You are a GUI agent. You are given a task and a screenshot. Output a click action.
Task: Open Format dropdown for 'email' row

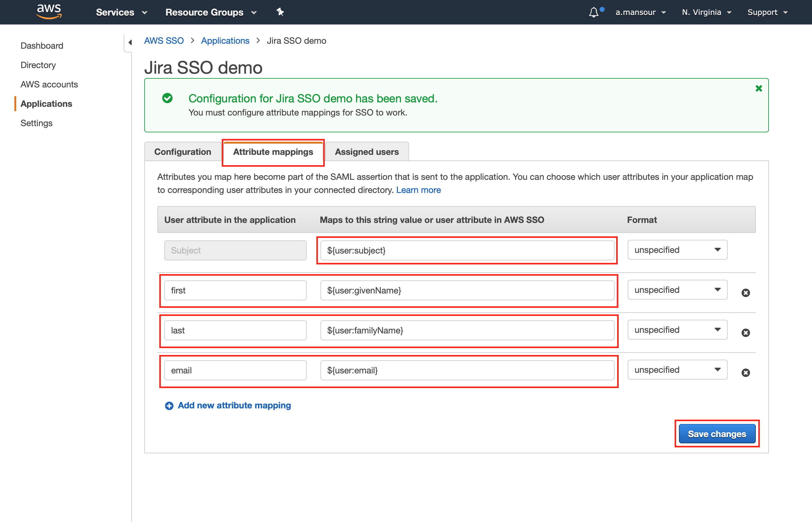pos(677,370)
